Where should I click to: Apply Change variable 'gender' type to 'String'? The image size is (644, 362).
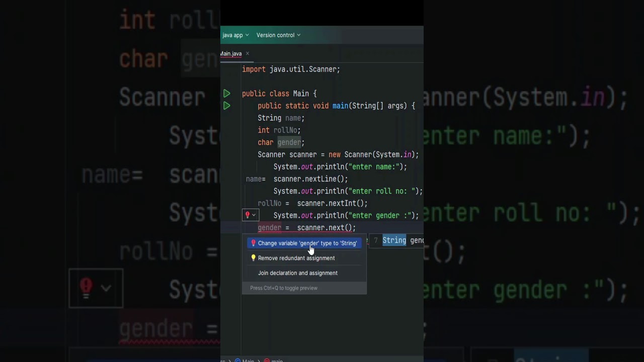(x=304, y=243)
